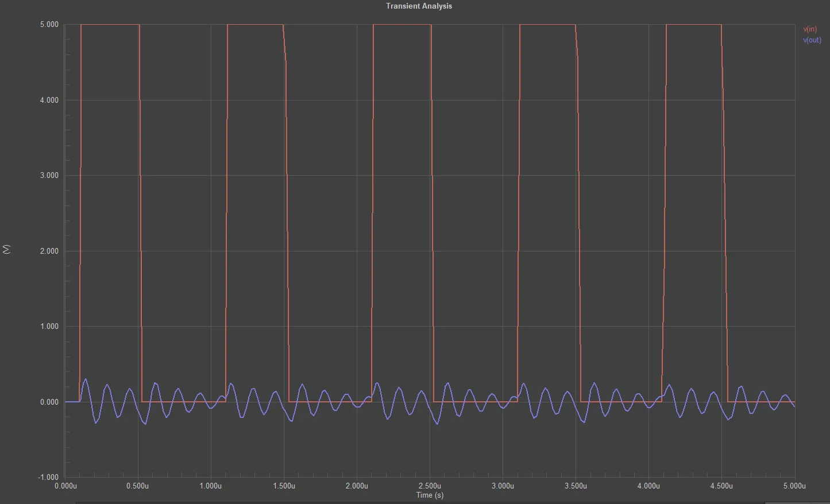
Task: Click the 1.500u time axis label
Action: coord(284,486)
